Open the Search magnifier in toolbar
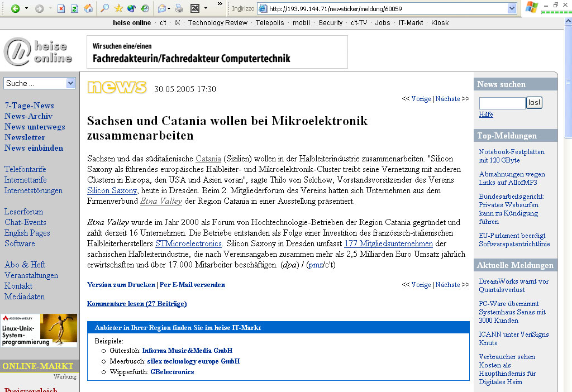 105,8
